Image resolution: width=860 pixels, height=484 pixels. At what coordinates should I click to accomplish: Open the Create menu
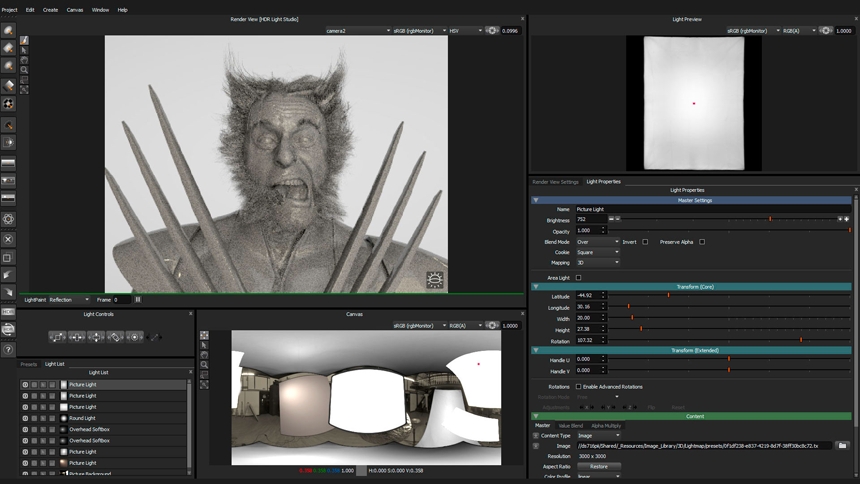point(50,10)
